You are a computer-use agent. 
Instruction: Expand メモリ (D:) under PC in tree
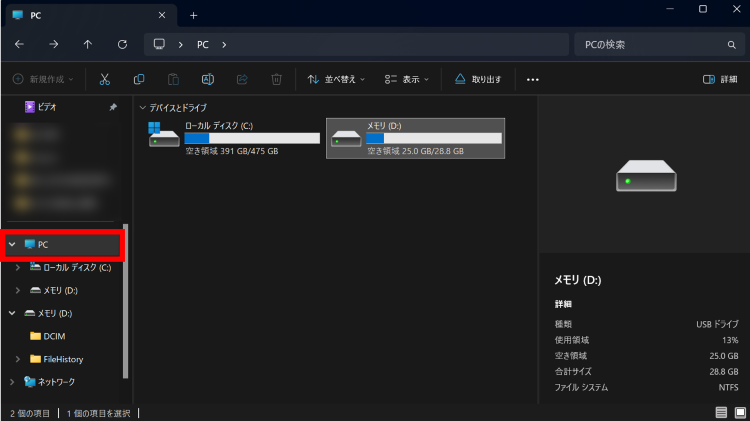click(18, 290)
